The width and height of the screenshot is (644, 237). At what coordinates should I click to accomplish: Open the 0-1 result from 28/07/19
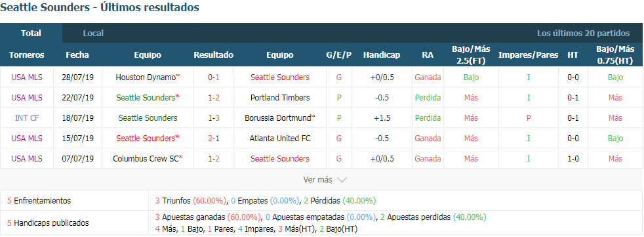[x=214, y=77]
